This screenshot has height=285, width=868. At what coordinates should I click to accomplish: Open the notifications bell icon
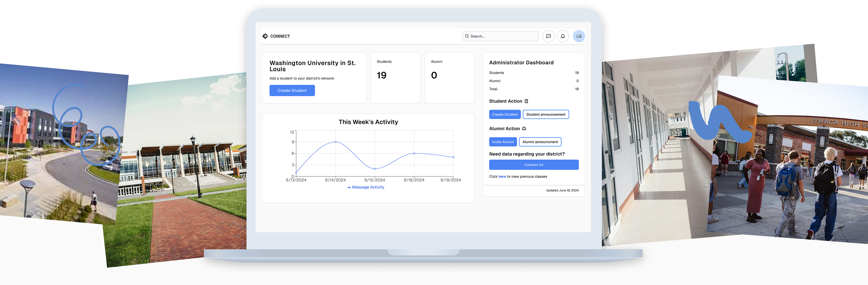tap(563, 36)
